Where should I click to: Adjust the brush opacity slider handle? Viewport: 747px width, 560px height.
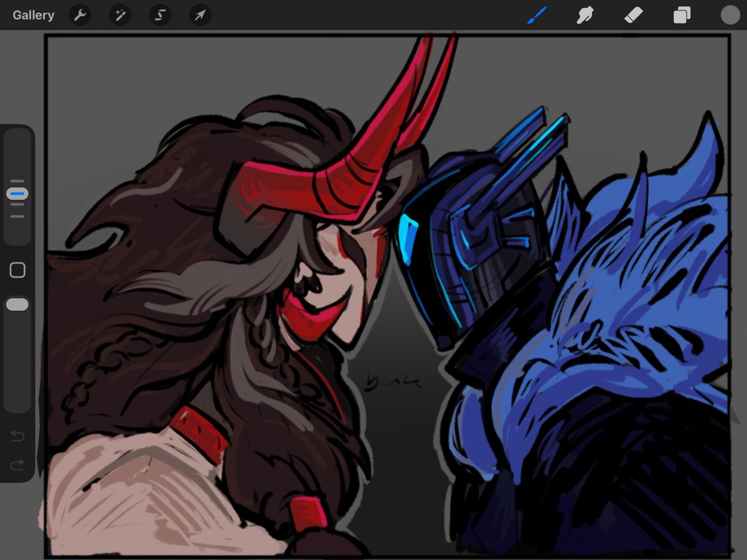coord(17,304)
